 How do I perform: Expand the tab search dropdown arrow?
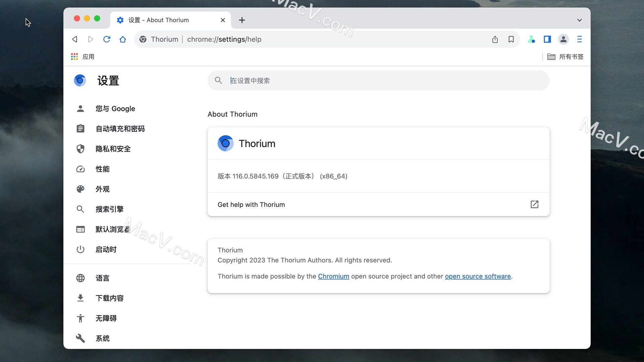click(579, 20)
